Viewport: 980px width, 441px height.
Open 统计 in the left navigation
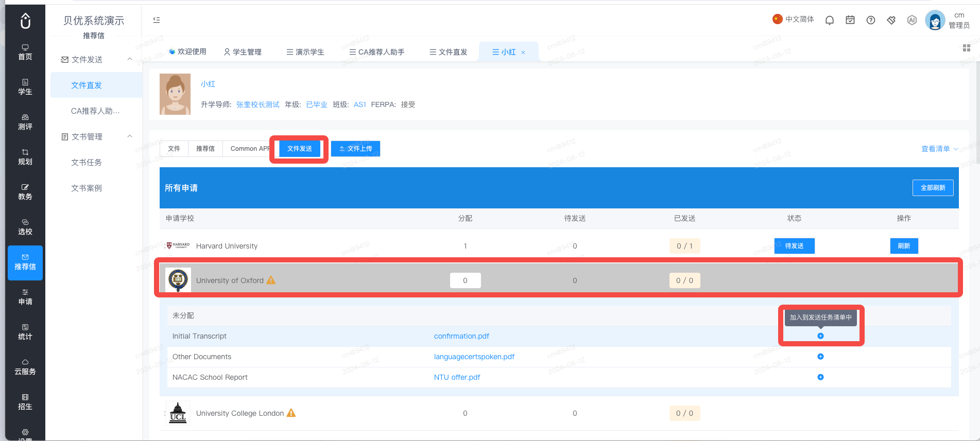25,332
